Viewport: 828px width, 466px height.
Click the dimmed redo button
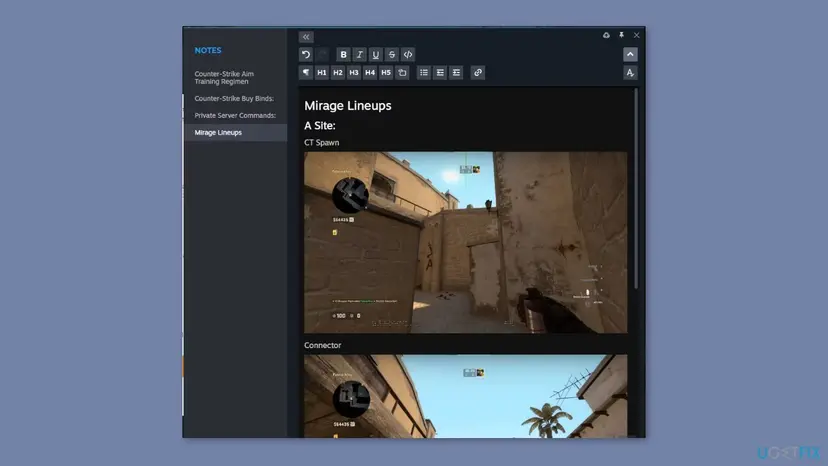tap(323, 54)
